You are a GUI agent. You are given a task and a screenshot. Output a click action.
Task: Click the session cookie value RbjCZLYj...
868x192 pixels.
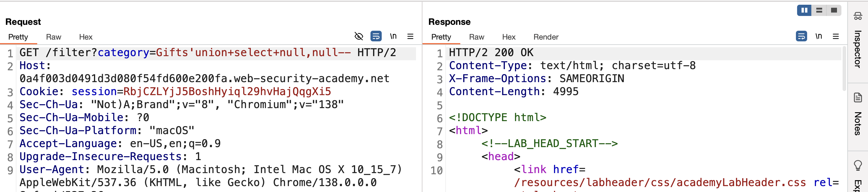(227, 92)
